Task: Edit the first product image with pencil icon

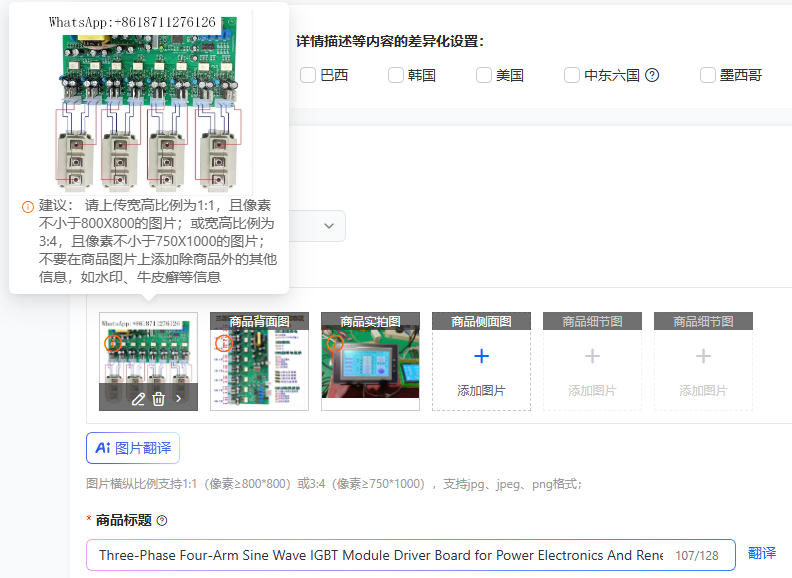Action: click(138, 399)
